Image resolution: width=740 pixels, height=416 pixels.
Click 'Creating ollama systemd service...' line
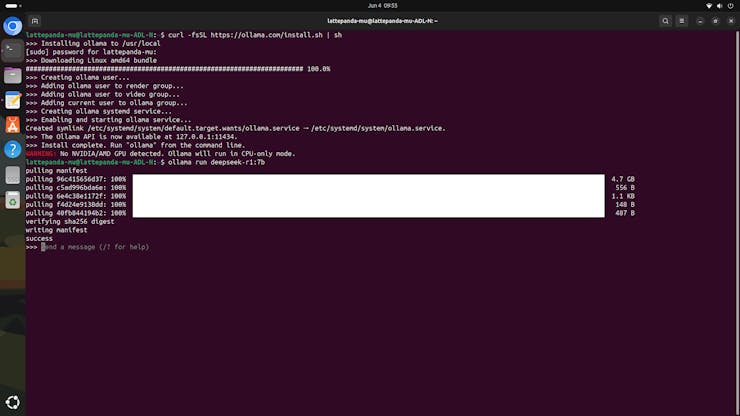pos(99,111)
